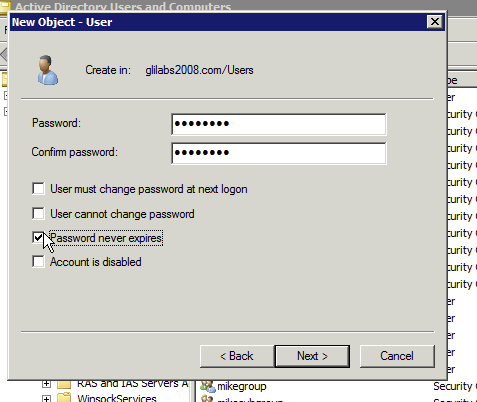Uncheck Password never expires
The image size is (477, 402).
pyautogui.click(x=38, y=238)
